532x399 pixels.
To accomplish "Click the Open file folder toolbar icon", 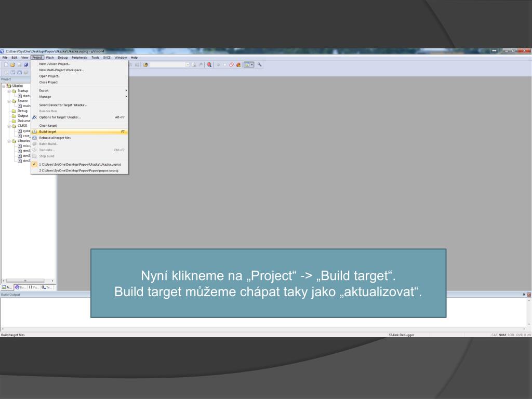I will pos(12,65).
